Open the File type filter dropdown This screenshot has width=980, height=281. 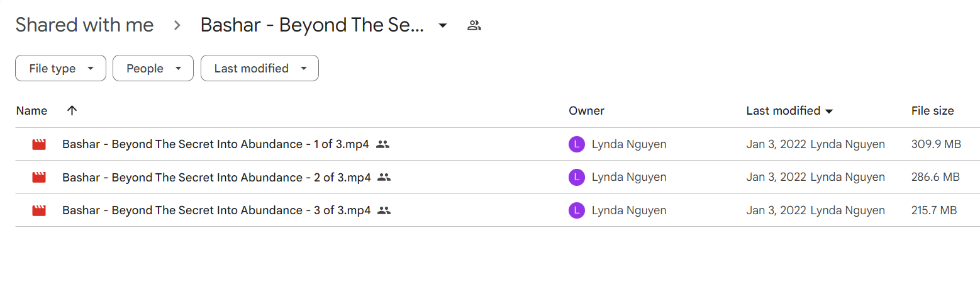(x=60, y=69)
